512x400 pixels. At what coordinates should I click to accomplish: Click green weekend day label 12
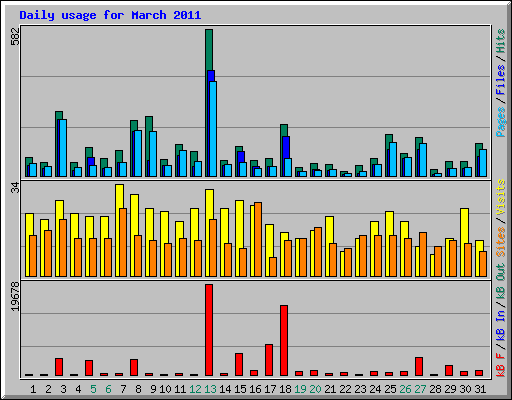click(195, 389)
